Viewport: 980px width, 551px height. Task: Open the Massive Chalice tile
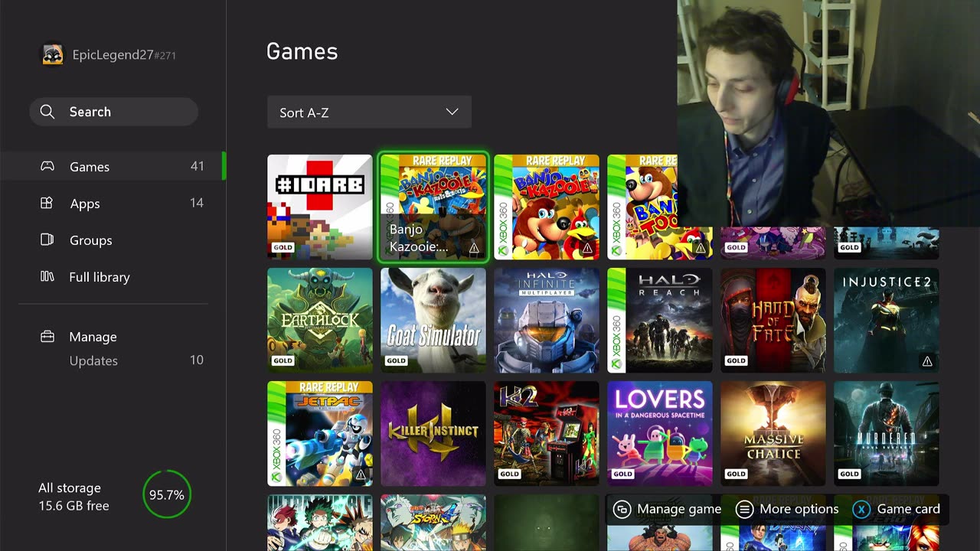[773, 434]
